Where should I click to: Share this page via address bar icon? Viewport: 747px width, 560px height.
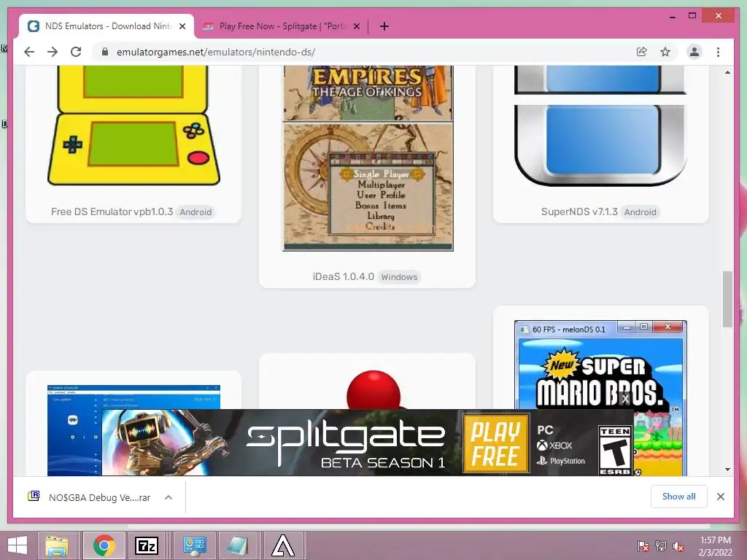click(x=642, y=52)
